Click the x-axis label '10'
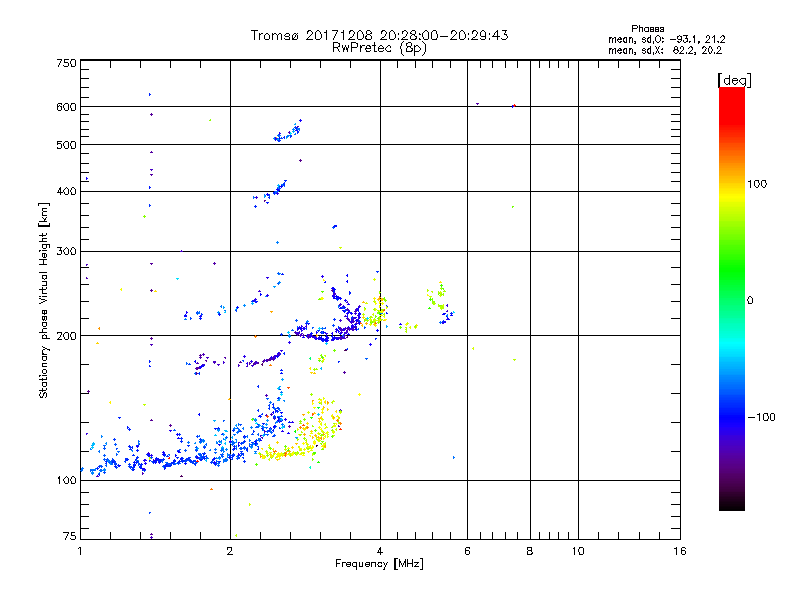This screenshot has height=600, width=800. click(x=578, y=551)
